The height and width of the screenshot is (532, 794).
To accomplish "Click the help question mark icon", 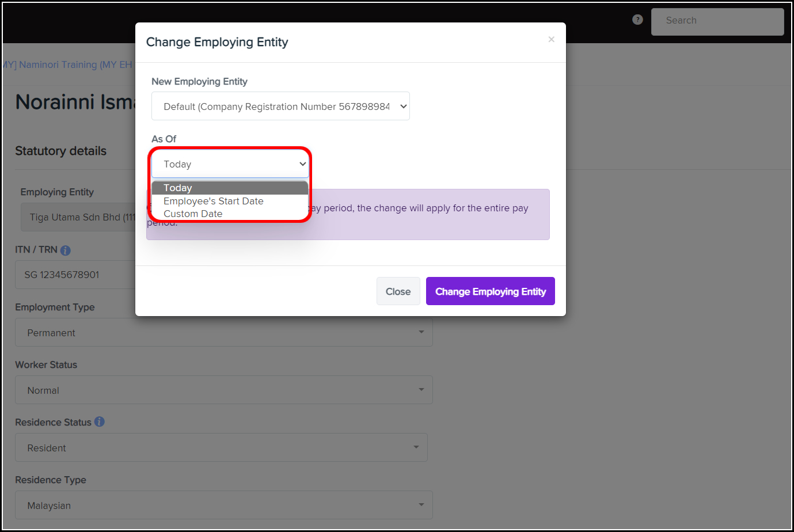I will tap(637, 20).
